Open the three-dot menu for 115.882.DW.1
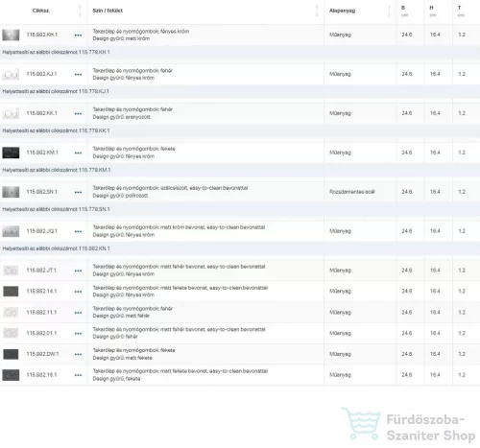The height and width of the screenshot is (448, 480). point(78,354)
